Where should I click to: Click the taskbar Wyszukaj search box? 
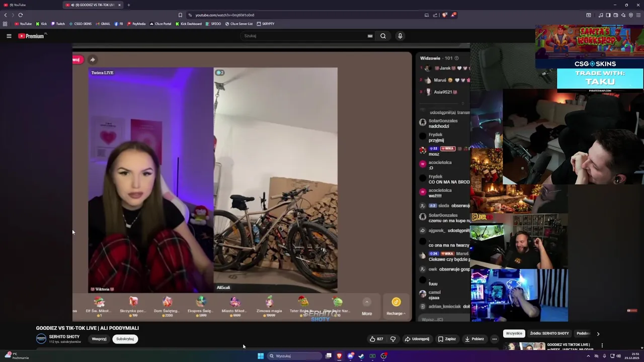pos(294,356)
